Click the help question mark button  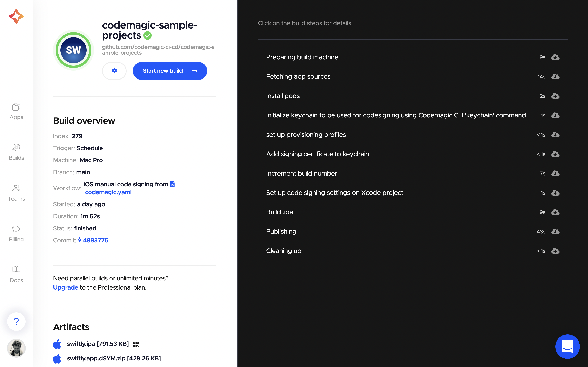16,321
